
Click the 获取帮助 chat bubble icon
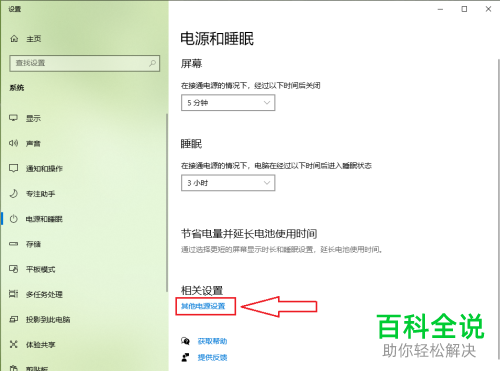(185, 341)
